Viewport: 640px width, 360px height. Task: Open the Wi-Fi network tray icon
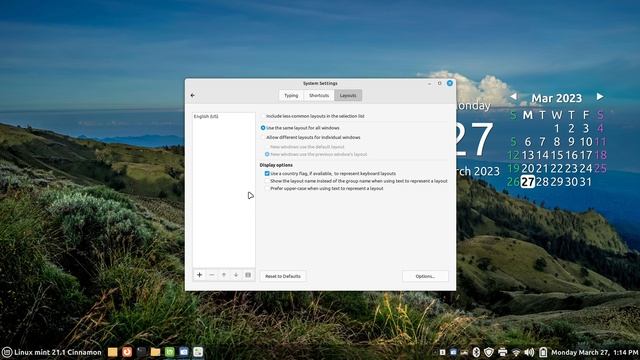pos(516,352)
